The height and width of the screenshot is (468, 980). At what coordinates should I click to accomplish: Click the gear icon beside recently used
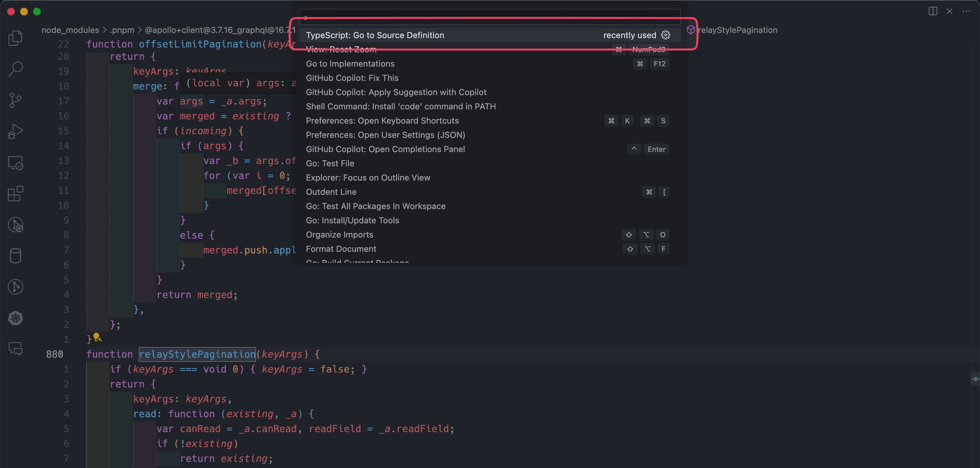(x=666, y=35)
